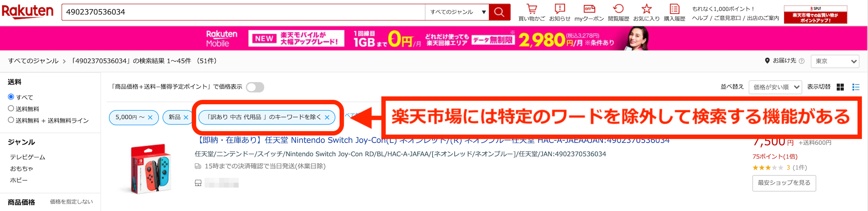Select the 送料無料 shipping radio option

click(11, 109)
